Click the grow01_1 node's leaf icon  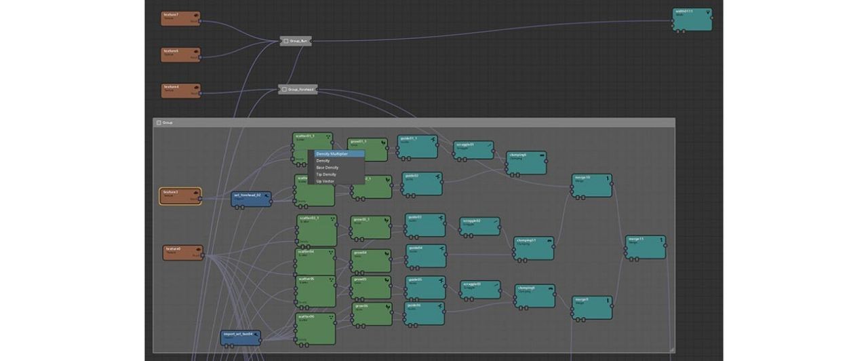tap(383, 142)
